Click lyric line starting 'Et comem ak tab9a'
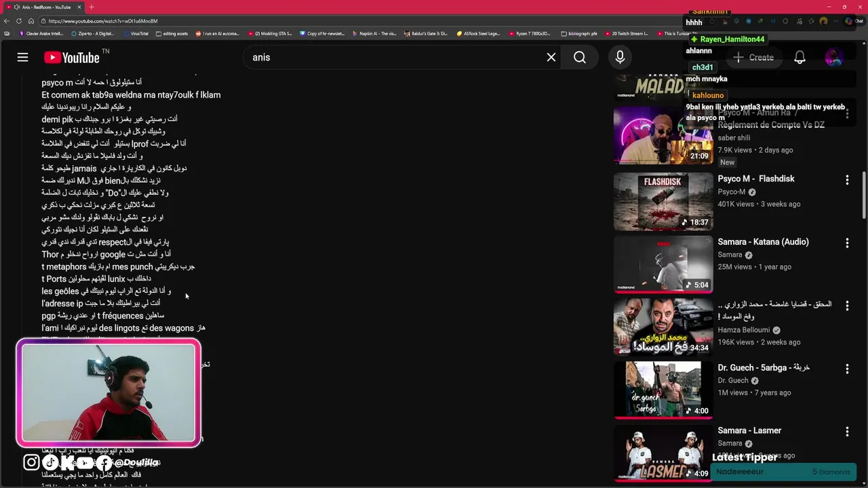Viewport: 868px width, 488px height. coord(131,95)
